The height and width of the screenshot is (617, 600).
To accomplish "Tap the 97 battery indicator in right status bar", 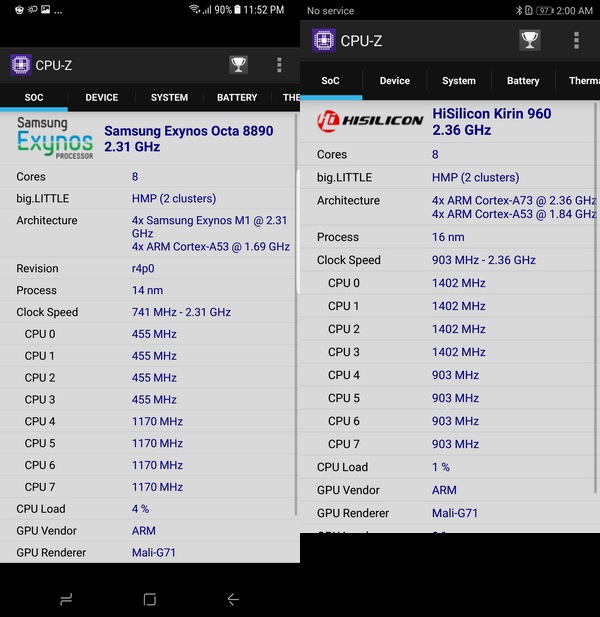I will 545,11.
